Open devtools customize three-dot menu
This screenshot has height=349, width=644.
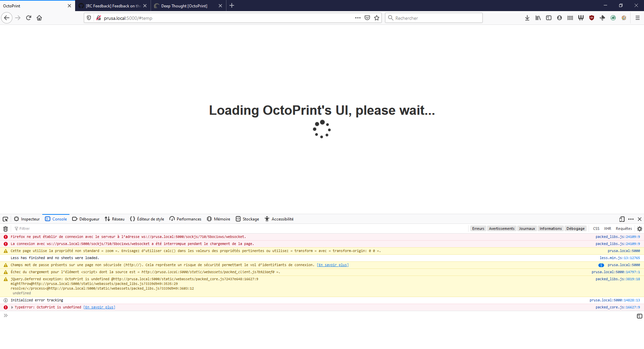tap(631, 219)
